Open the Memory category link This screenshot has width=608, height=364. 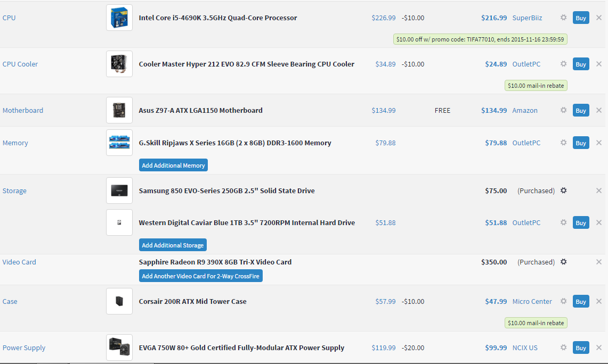15,143
